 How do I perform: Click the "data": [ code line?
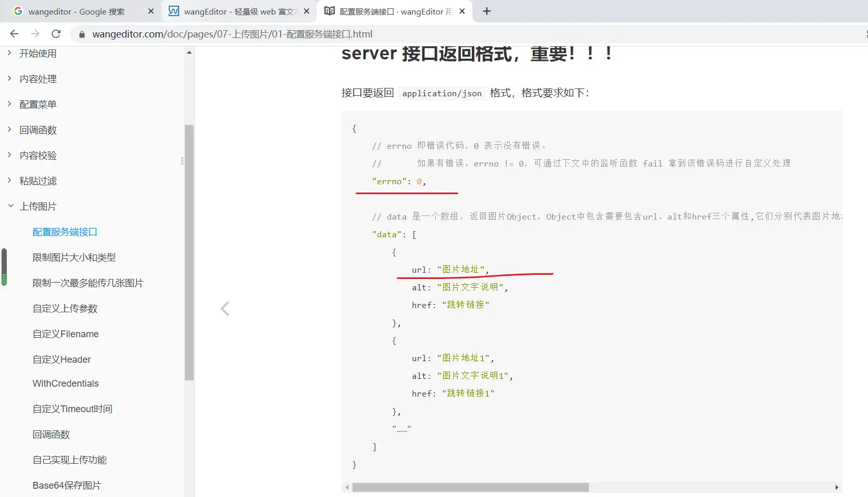(x=394, y=235)
